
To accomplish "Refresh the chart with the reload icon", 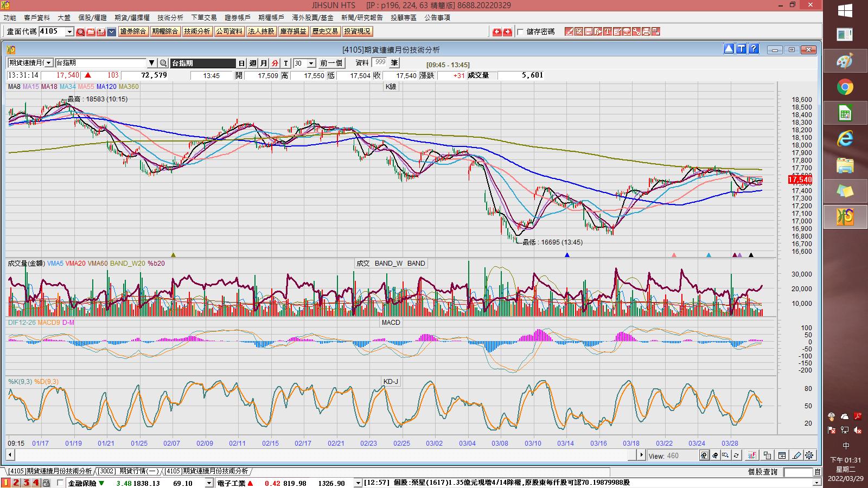I will (x=736, y=455).
